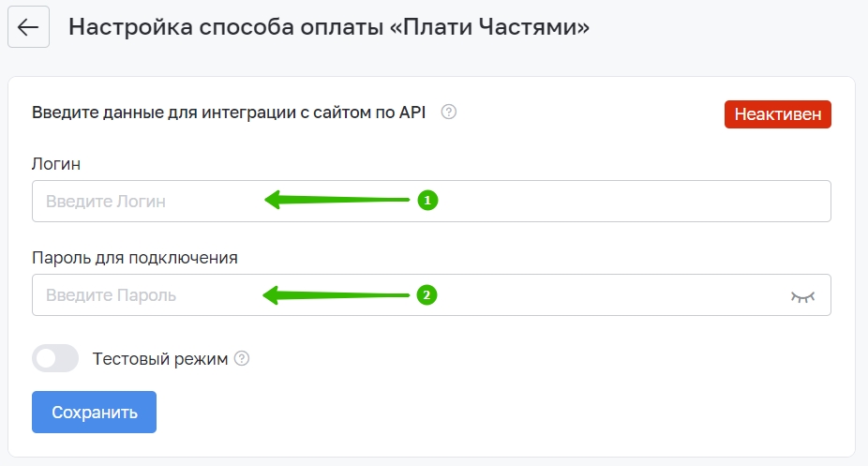868x466 pixels.
Task: Click the red Неактивен status badge
Action: click(778, 114)
